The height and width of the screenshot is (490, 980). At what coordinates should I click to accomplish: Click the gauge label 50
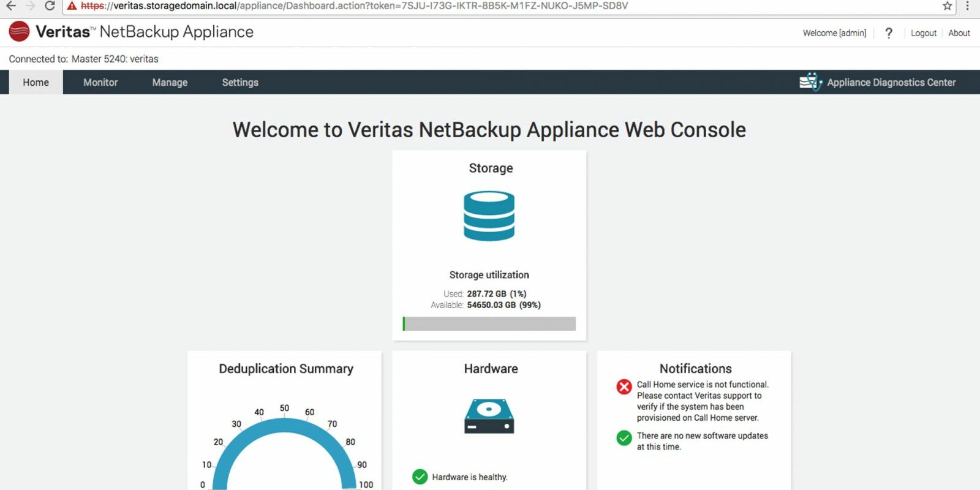pyautogui.click(x=284, y=408)
